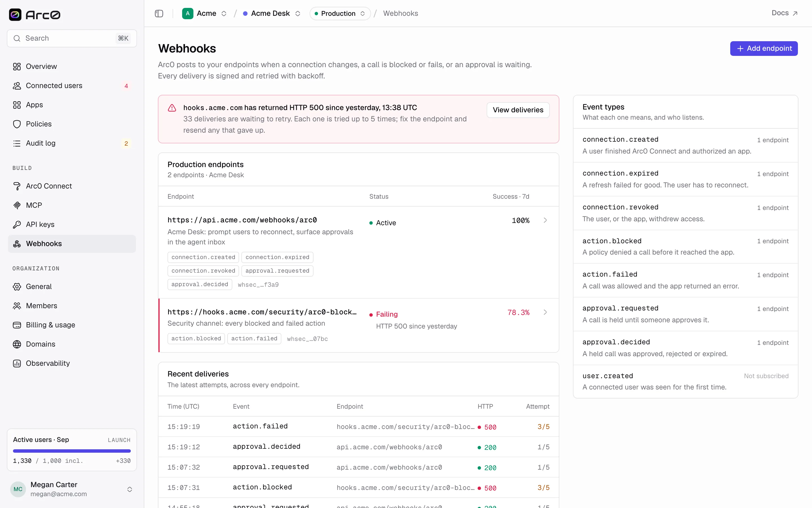Go to Overview in sidebar
Image resolution: width=812 pixels, height=508 pixels.
(72, 67)
